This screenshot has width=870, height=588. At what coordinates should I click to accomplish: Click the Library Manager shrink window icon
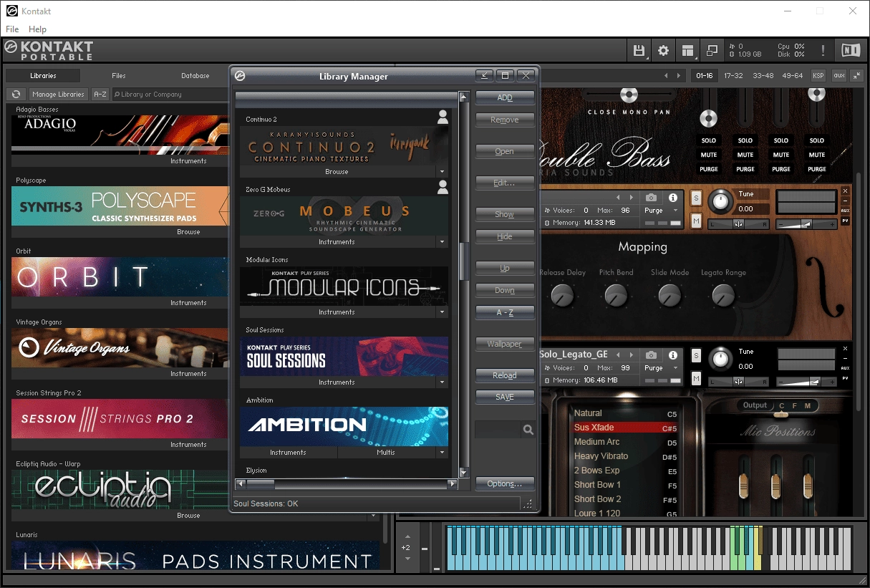[x=484, y=75]
